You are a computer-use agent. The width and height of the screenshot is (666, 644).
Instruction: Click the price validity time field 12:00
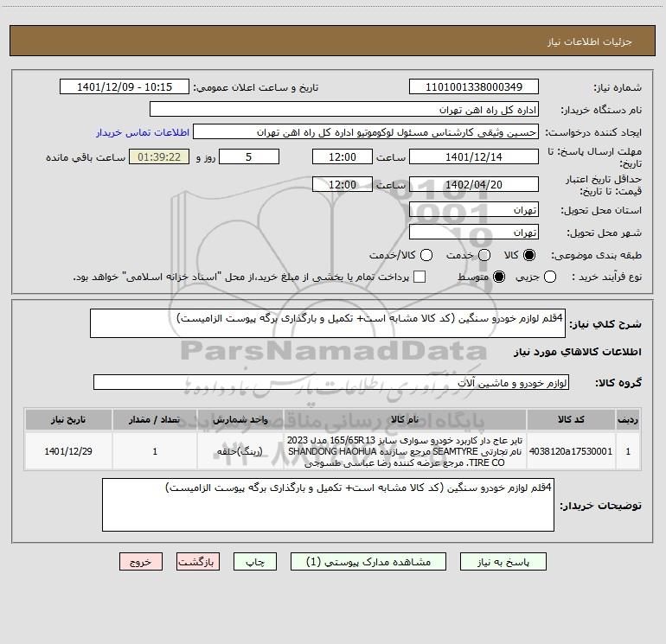[x=343, y=184]
